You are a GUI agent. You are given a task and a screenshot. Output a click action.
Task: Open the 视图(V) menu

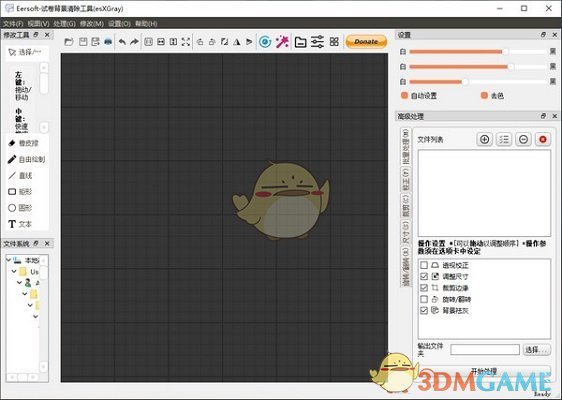38,24
